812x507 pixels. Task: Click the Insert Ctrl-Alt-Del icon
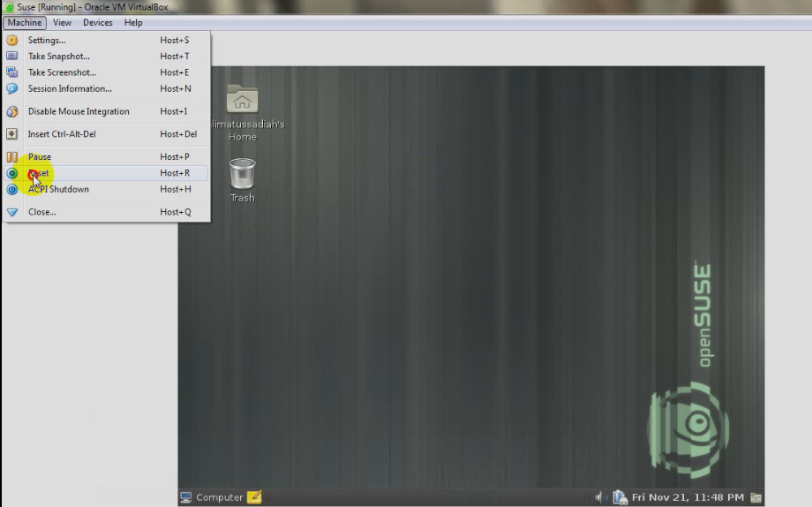coord(11,133)
